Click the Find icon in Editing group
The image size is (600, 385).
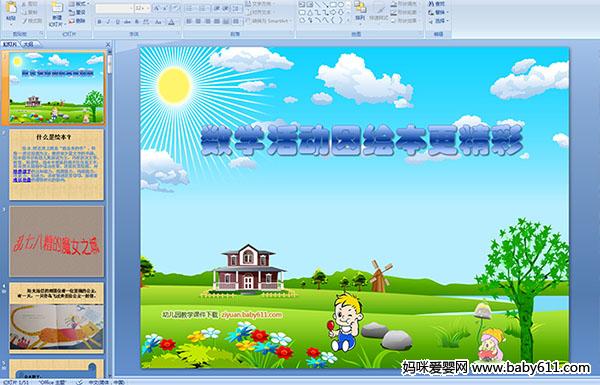(x=437, y=4)
